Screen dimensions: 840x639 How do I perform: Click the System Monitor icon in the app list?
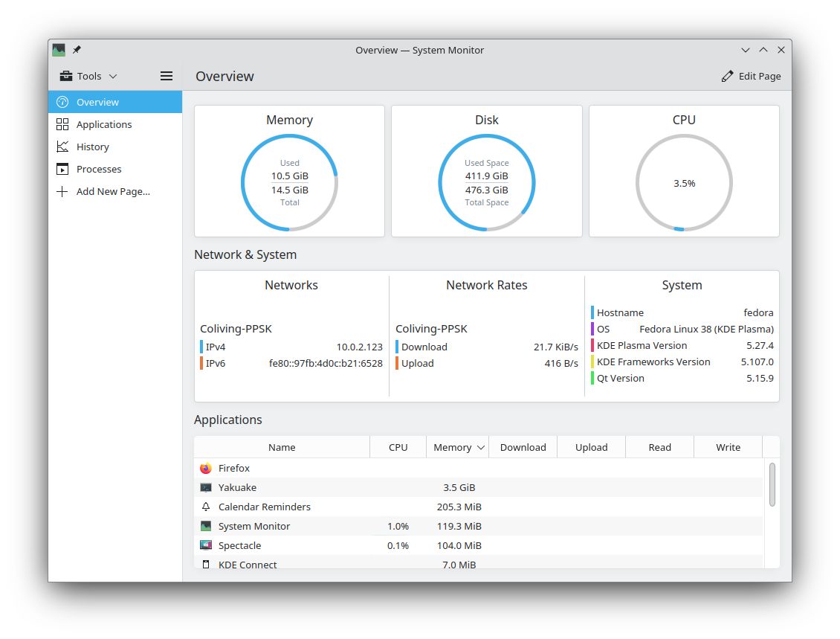(x=204, y=526)
